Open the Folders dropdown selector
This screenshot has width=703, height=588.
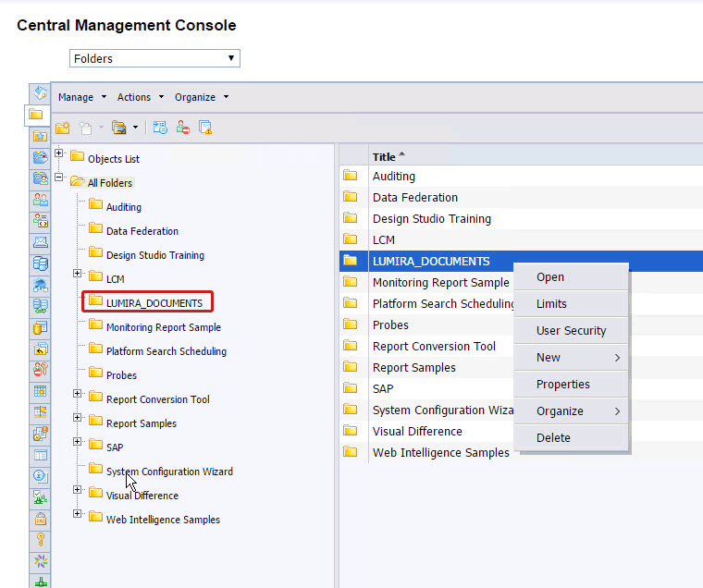click(x=154, y=59)
